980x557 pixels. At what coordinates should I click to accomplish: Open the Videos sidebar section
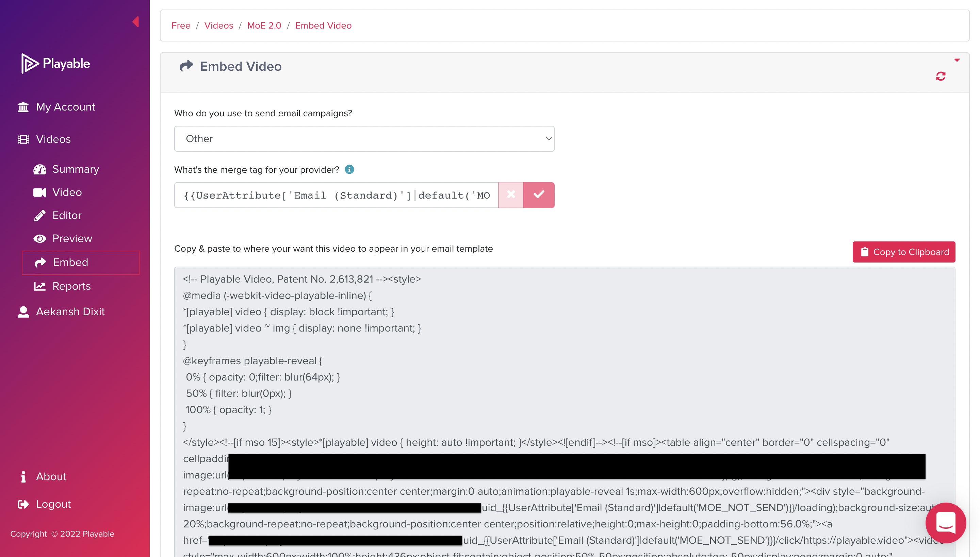click(53, 139)
